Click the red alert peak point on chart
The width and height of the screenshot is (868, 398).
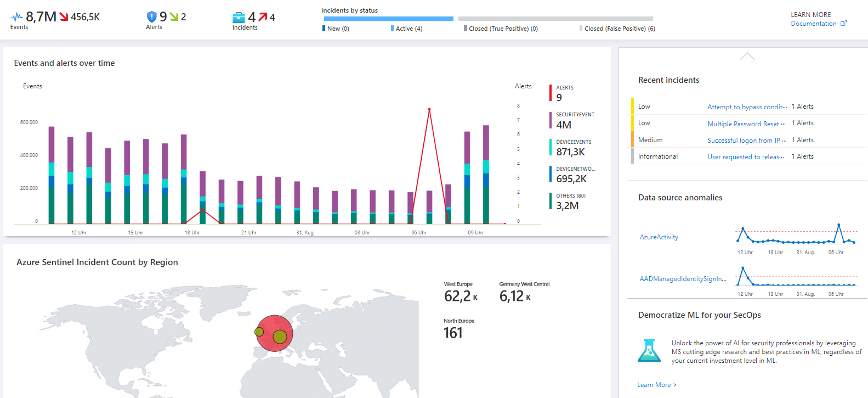[x=429, y=109]
